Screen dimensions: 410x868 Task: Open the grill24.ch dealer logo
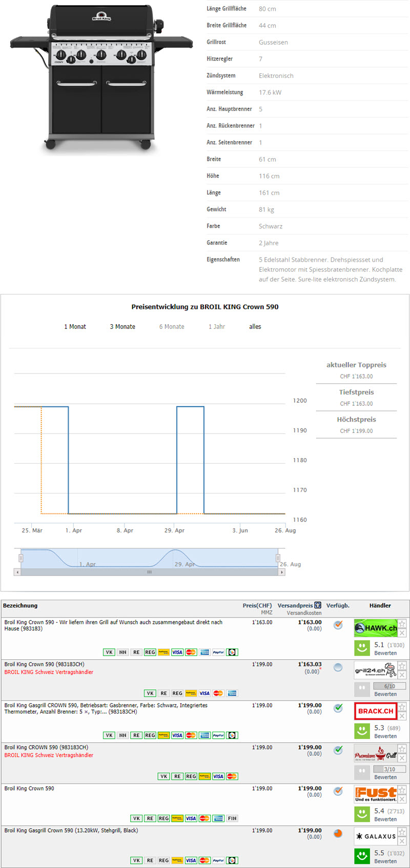coord(376,670)
